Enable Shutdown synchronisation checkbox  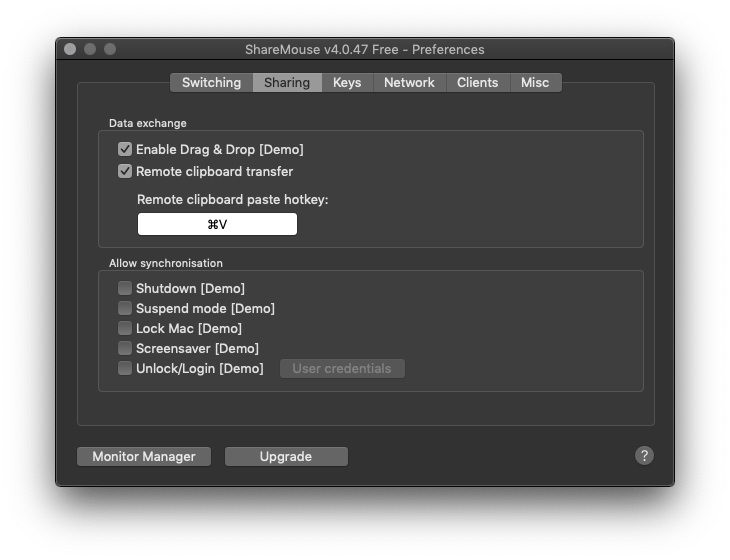[125, 288]
